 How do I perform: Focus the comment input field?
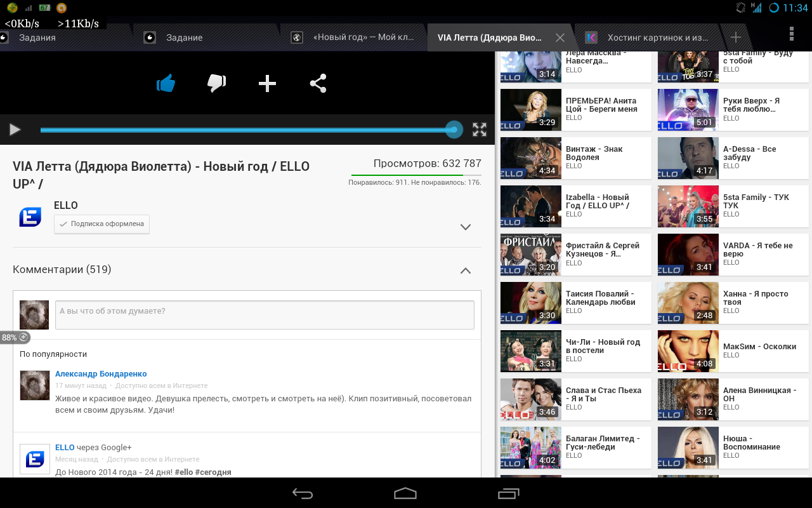pos(265,315)
